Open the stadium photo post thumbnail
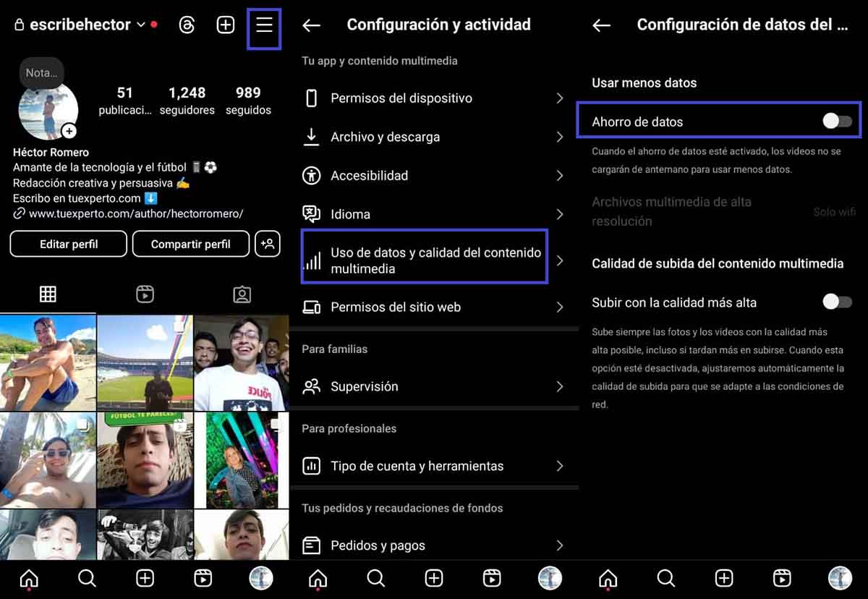Screen dimensions: 868x599 point(145,363)
